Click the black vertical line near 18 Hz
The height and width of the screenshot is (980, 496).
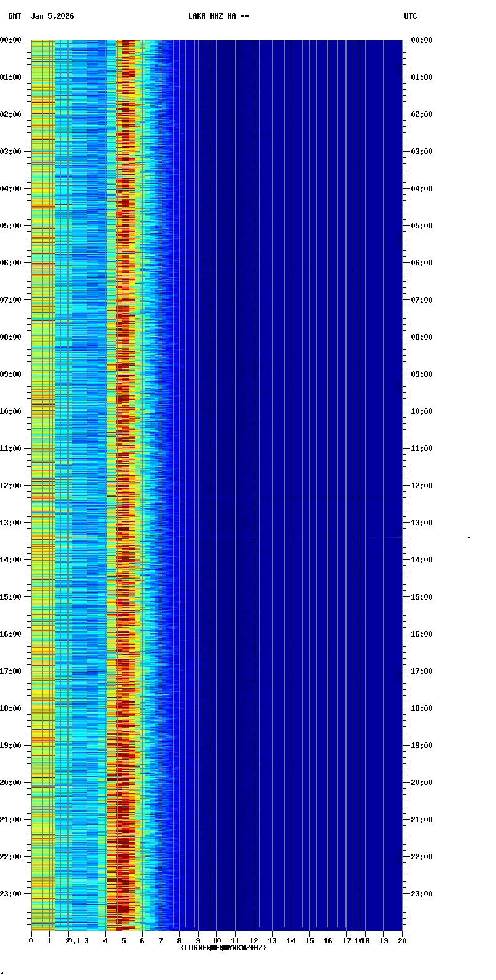tap(359, 483)
